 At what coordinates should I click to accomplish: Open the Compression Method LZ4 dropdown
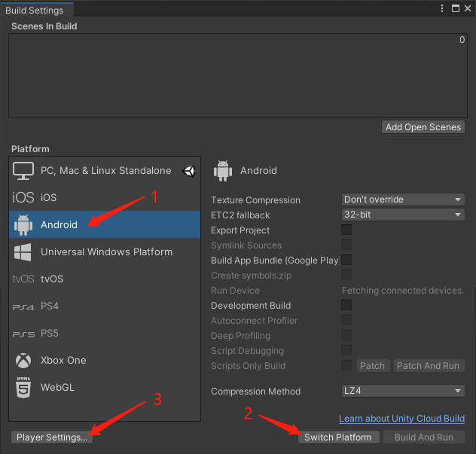[x=403, y=391]
